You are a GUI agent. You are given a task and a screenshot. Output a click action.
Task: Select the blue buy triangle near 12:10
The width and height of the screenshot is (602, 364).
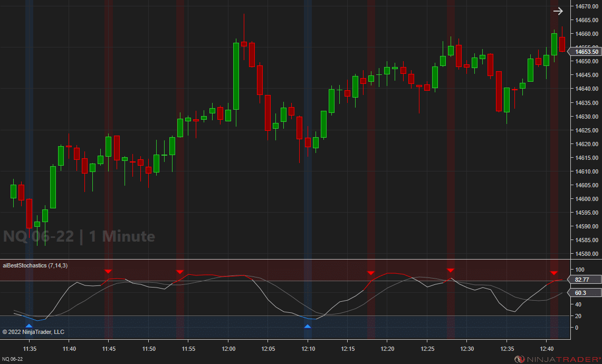[x=308, y=327]
